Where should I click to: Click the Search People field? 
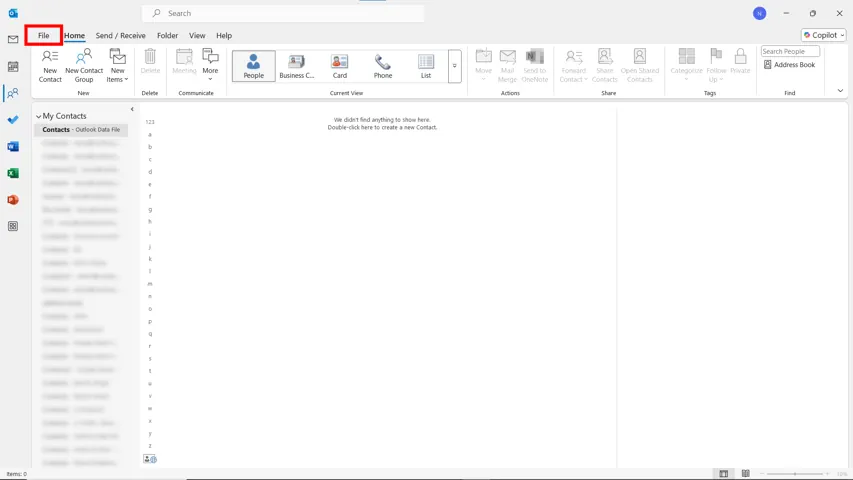point(790,51)
